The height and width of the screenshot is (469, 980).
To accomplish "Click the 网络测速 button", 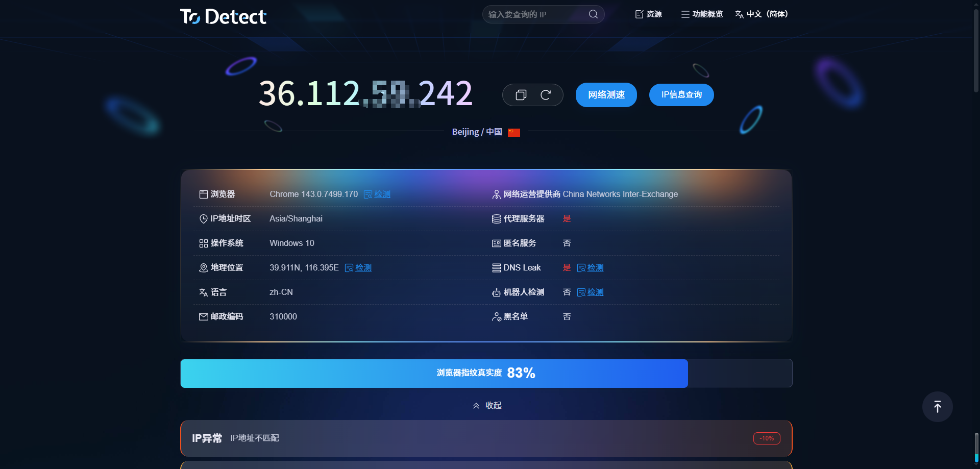I will pyautogui.click(x=606, y=95).
